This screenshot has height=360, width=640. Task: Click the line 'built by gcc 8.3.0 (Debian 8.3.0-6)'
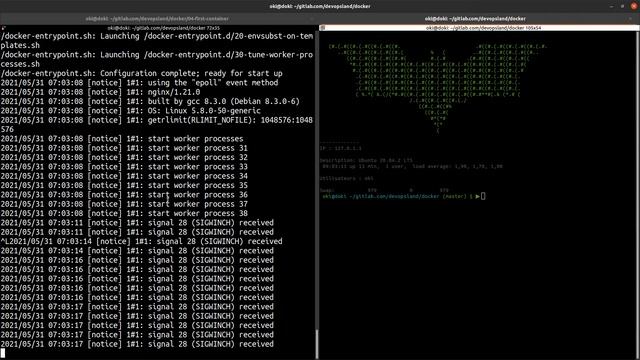click(x=150, y=102)
